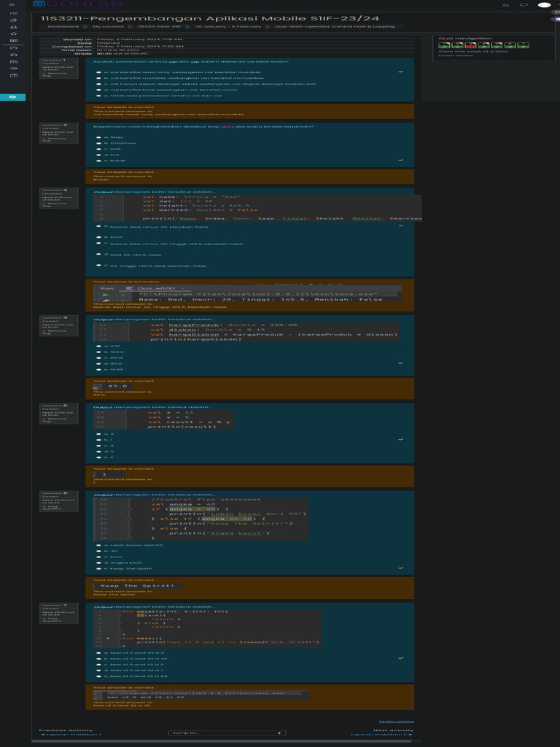Screen dimensions: 560x747
Task: Click the highlighted teal icon in the left sidebar
Action: pyautogui.click(x=13, y=97)
